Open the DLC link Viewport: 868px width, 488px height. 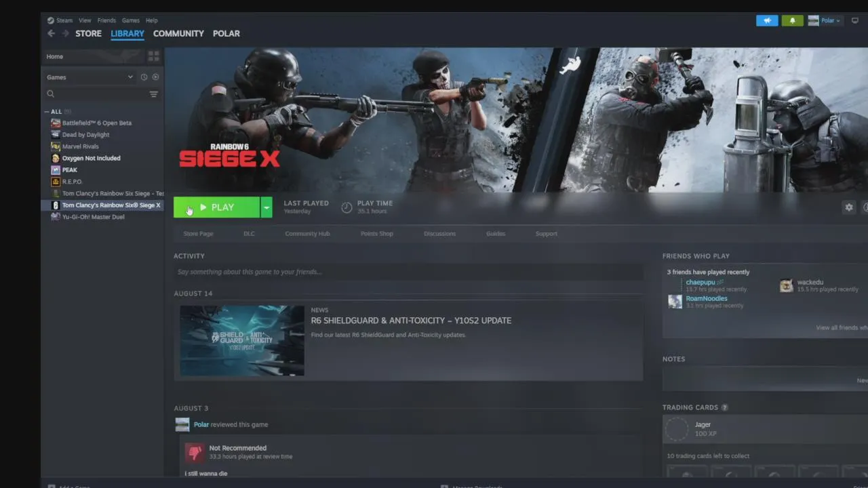click(249, 234)
